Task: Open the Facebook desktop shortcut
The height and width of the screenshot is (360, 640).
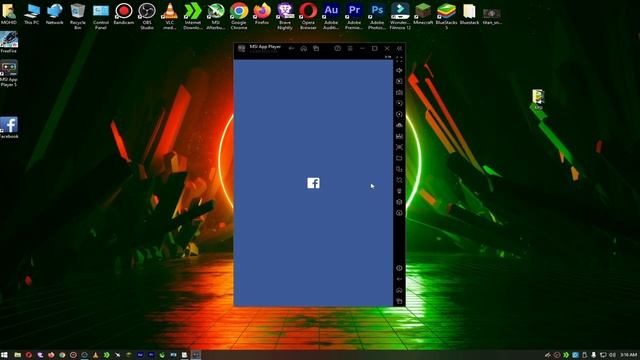Action: (9, 128)
